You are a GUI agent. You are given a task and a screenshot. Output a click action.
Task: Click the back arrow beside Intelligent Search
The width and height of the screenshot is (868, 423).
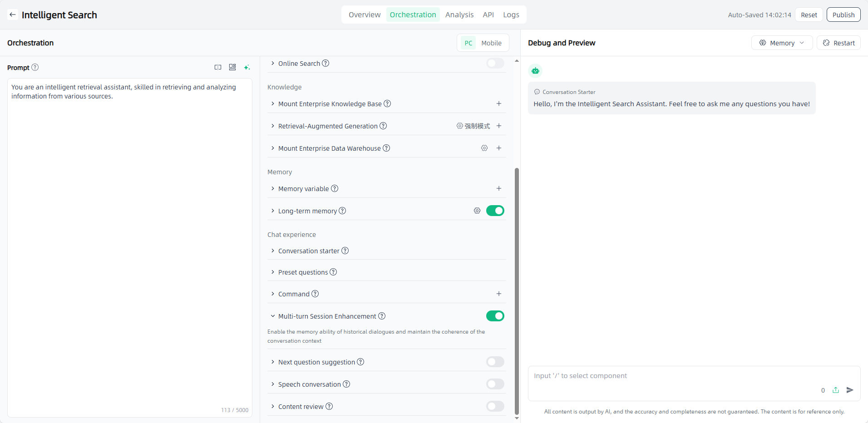13,15
